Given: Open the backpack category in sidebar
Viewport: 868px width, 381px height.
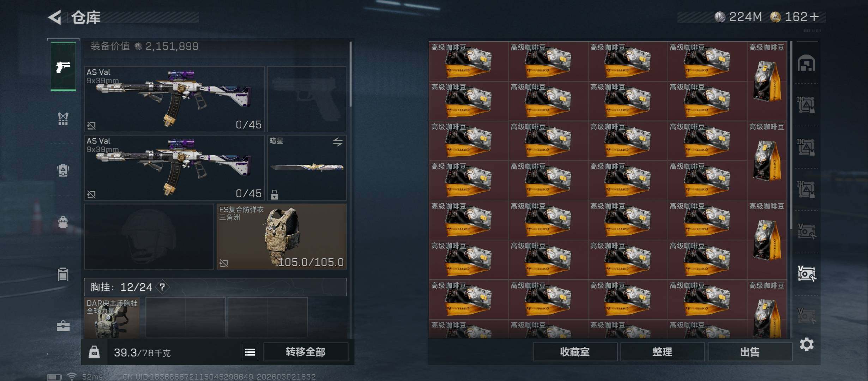Looking at the screenshot, I should tap(63, 170).
